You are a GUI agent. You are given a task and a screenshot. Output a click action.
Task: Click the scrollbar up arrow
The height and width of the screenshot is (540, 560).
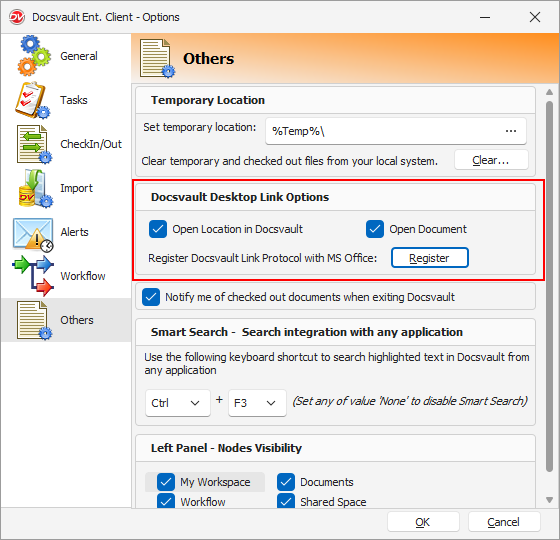[549, 92]
